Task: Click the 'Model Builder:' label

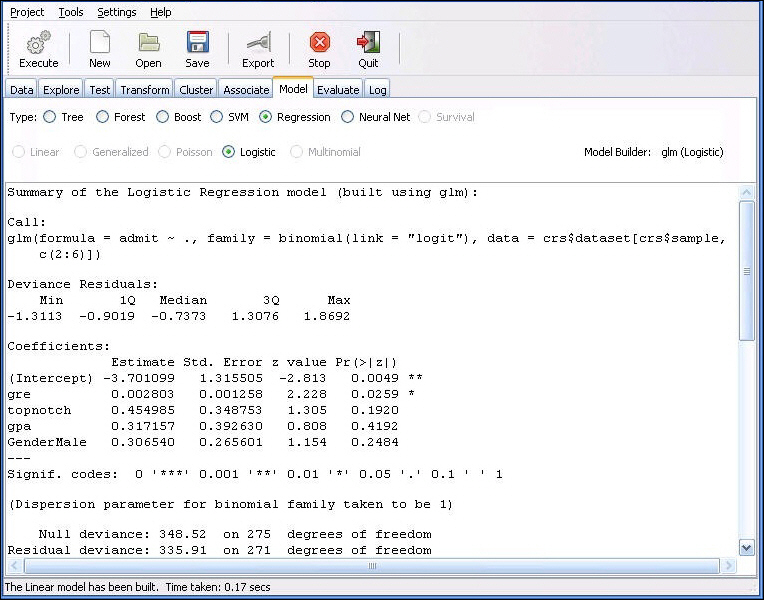Action: point(617,152)
